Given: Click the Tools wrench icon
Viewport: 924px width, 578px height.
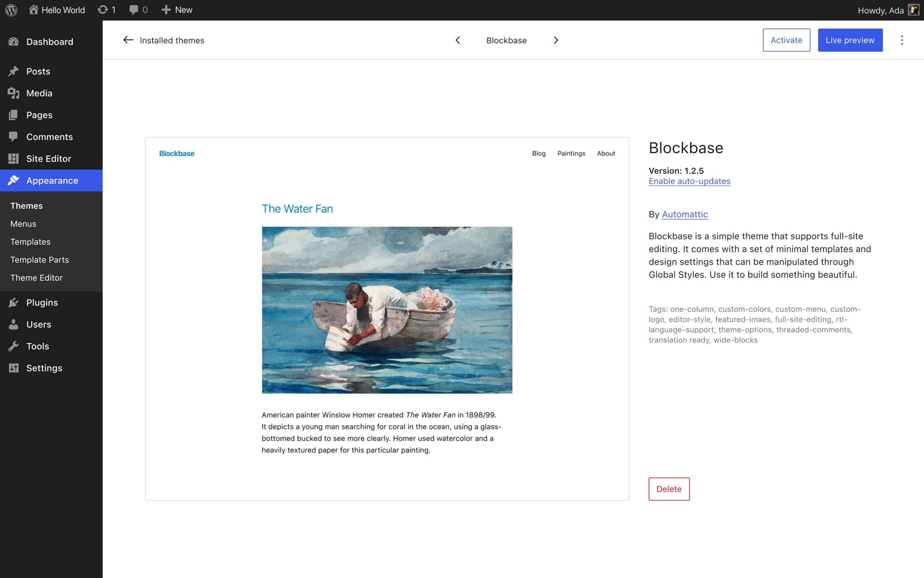Looking at the screenshot, I should [x=14, y=346].
